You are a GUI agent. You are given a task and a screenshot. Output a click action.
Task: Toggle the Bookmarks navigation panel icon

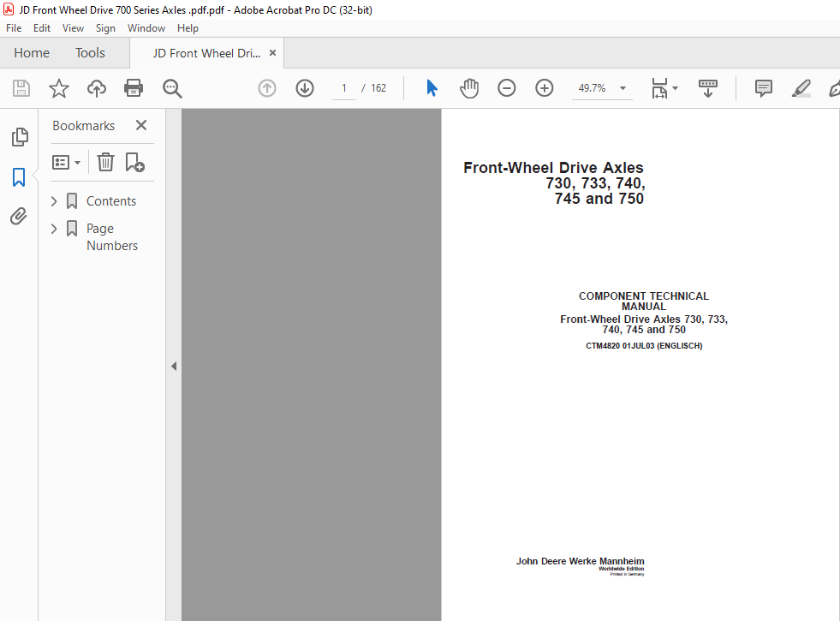click(x=19, y=176)
